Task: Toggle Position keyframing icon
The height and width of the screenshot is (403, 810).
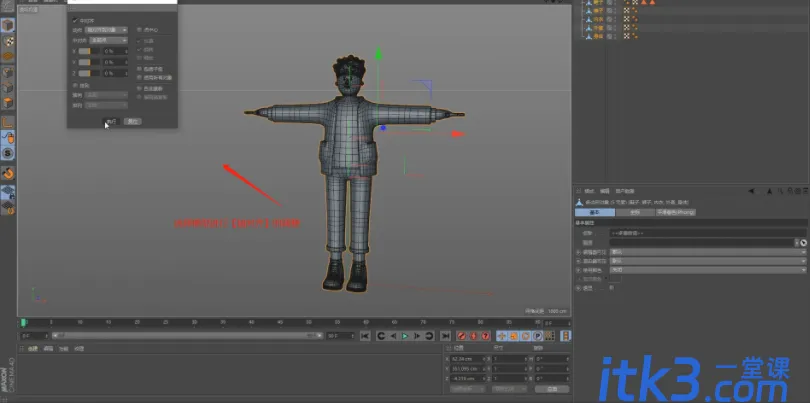Action: (502, 336)
